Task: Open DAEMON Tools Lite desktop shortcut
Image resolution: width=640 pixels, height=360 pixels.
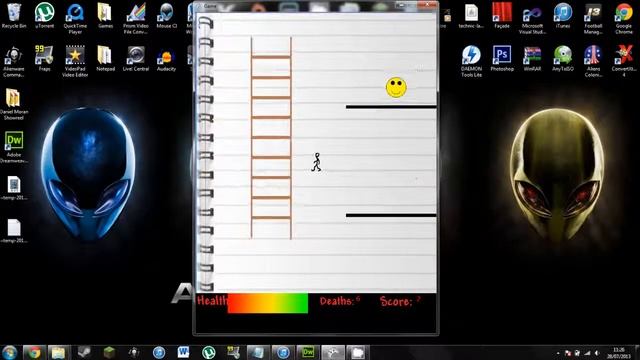Action: point(471,61)
